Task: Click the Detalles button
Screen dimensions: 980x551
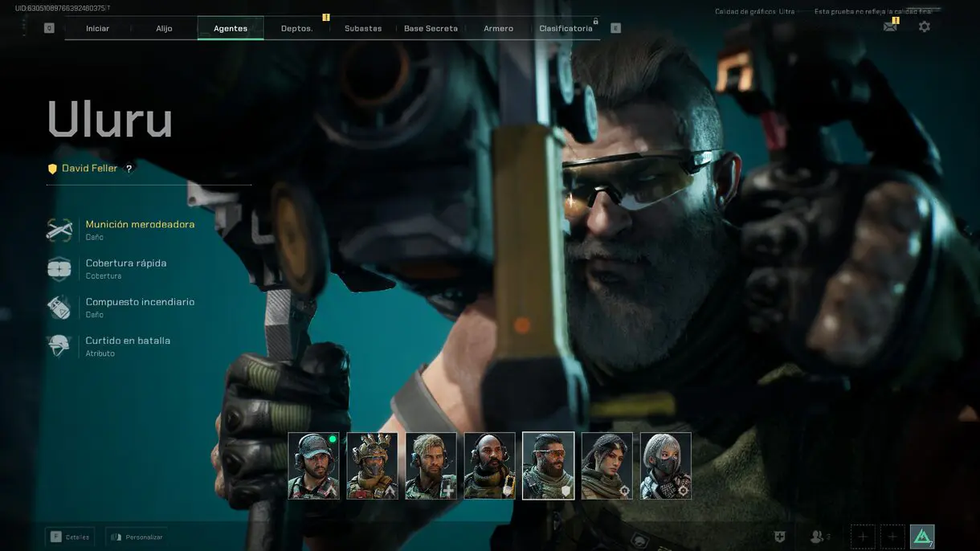Action: pyautogui.click(x=70, y=537)
